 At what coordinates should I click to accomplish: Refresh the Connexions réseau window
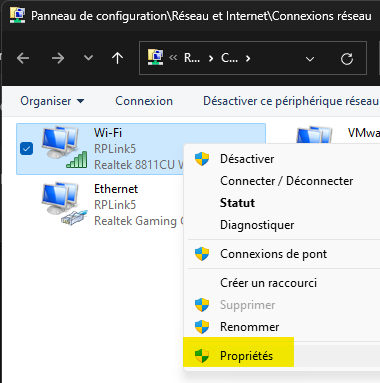point(347,59)
